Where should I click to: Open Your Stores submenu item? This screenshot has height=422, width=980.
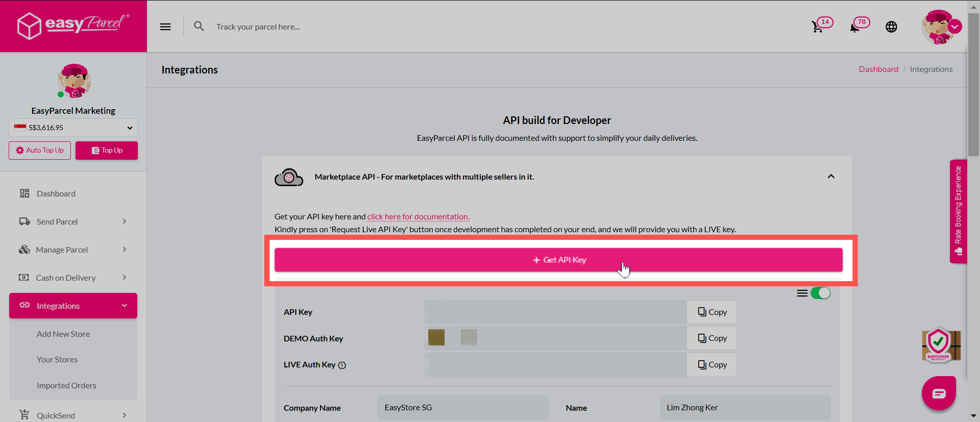(57, 359)
